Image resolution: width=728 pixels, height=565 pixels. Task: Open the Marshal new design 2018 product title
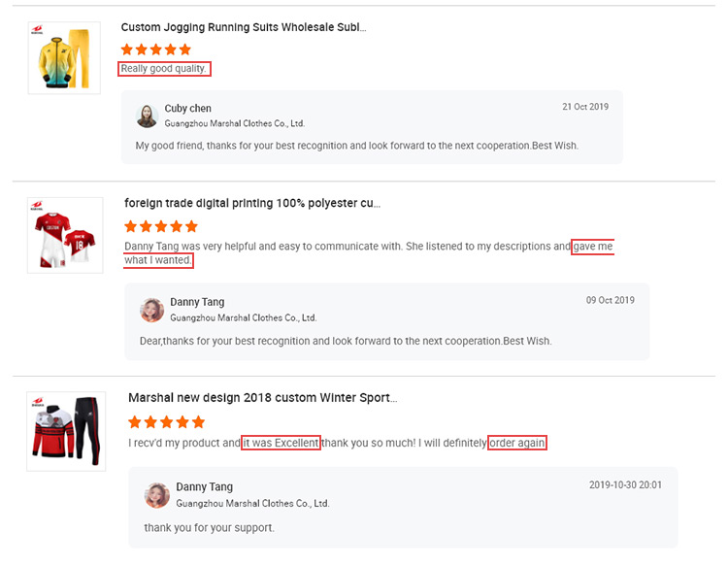click(263, 398)
